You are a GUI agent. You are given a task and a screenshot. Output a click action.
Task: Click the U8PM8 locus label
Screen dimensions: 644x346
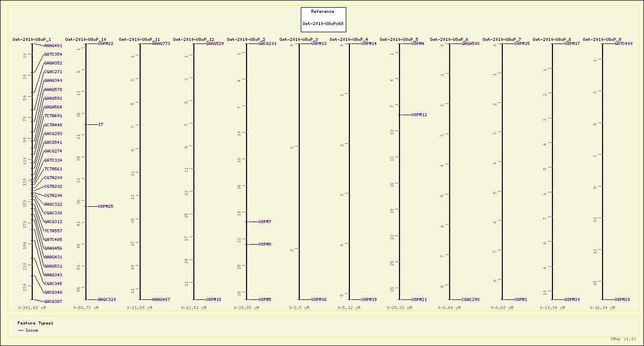coord(265,244)
